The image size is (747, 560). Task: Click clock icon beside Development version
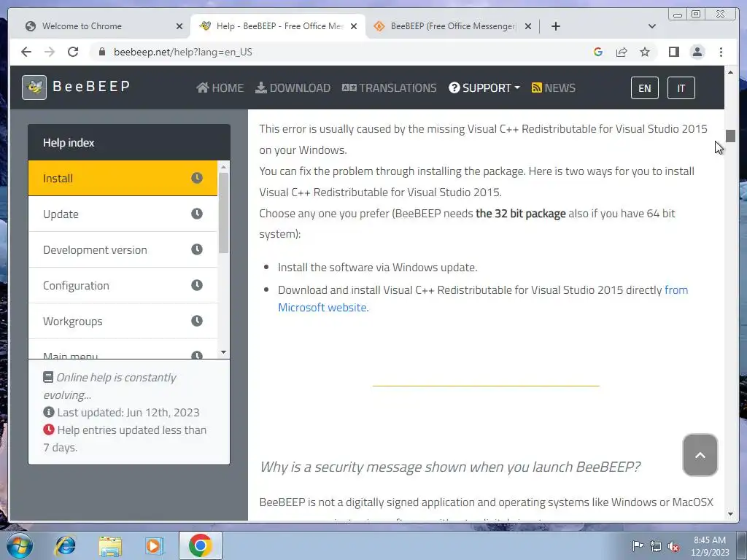(x=197, y=249)
